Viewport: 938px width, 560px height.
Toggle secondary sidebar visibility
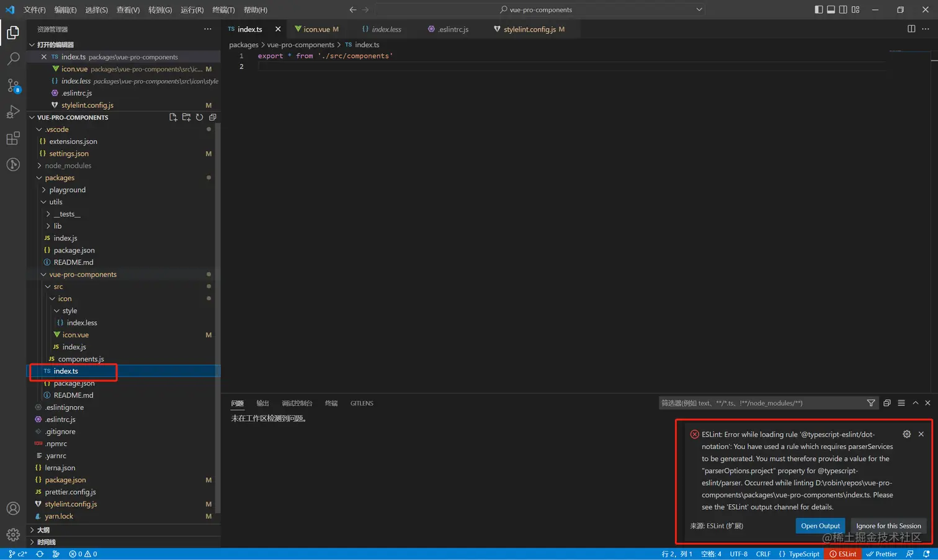coord(843,9)
